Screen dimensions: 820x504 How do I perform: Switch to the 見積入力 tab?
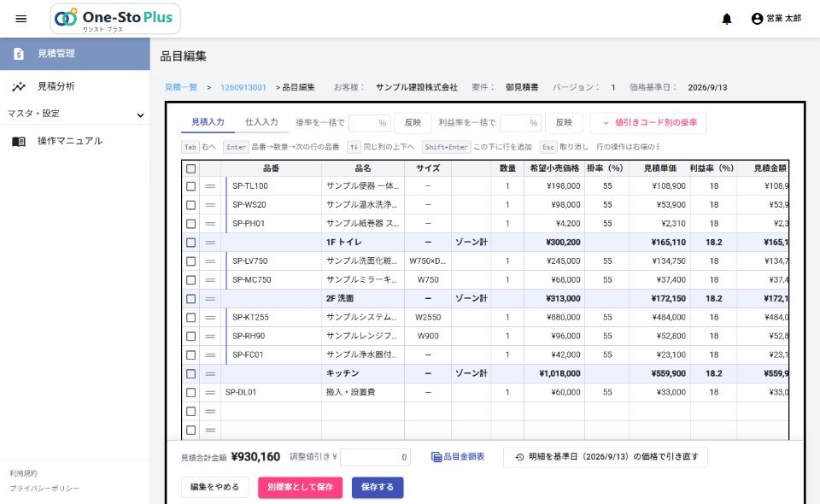pyautogui.click(x=208, y=122)
